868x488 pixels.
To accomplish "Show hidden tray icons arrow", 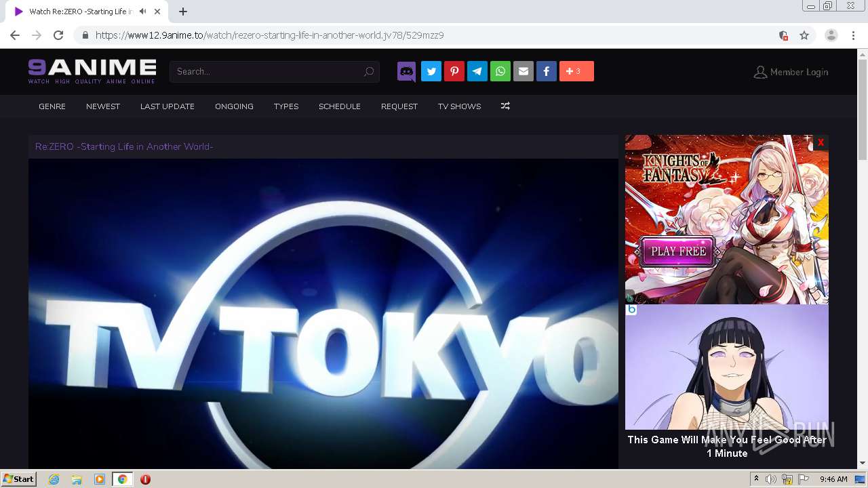I will 756,479.
